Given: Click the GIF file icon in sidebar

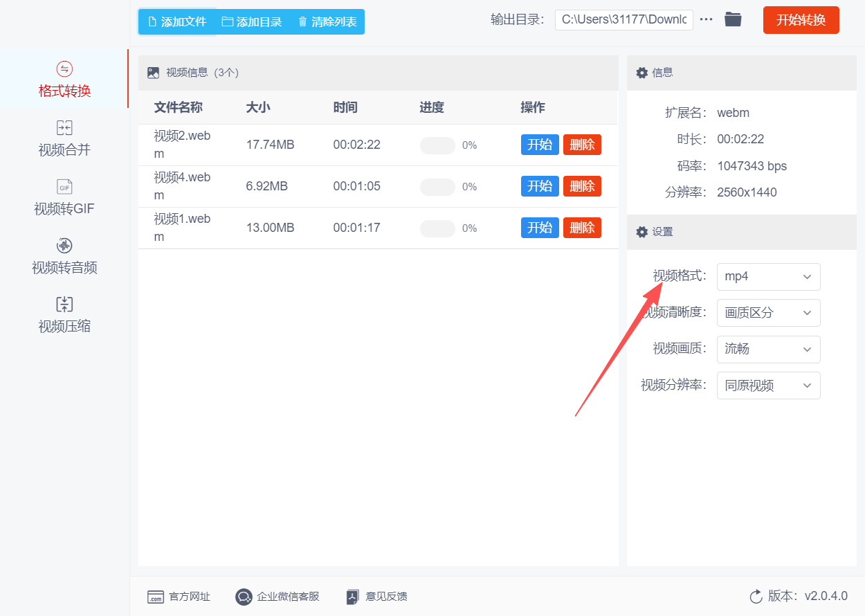Looking at the screenshot, I should pyautogui.click(x=64, y=187).
